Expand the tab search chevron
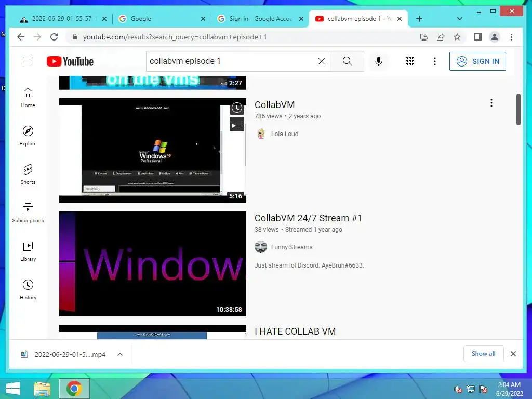Viewport: 532px width, 399px height. [459, 19]
